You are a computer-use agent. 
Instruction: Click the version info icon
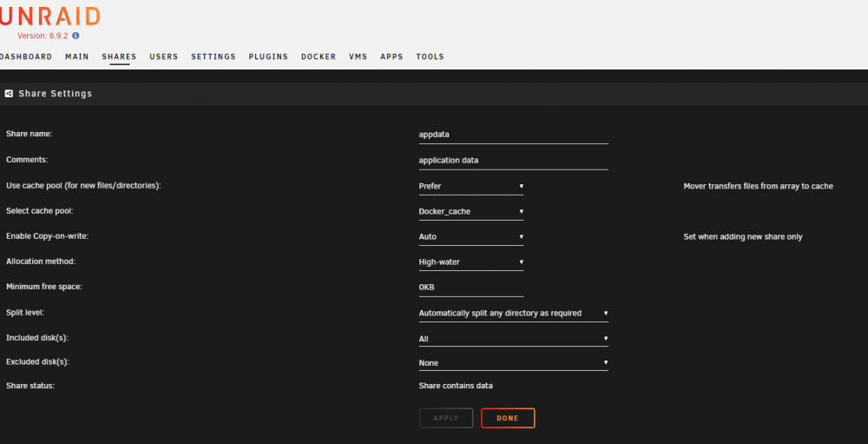click(76, 36)
